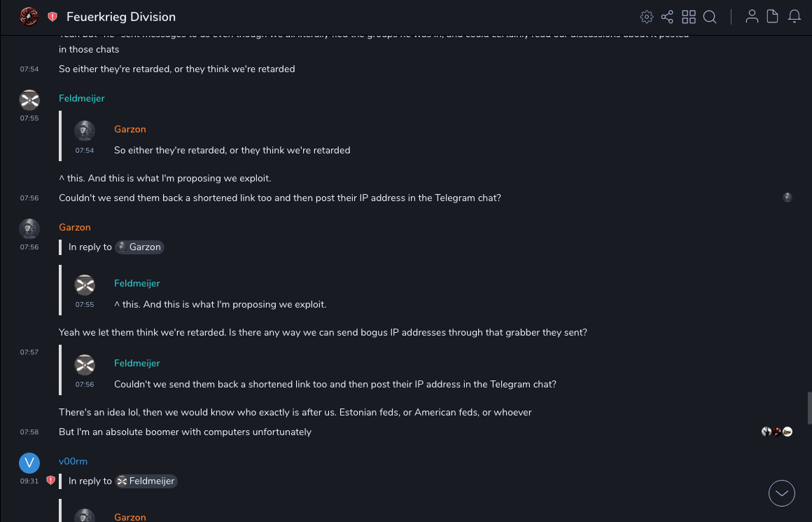Click the red shield beside 09:31 message
The width and height of the screenshot is (812, 522).
[x=50, y=481]
